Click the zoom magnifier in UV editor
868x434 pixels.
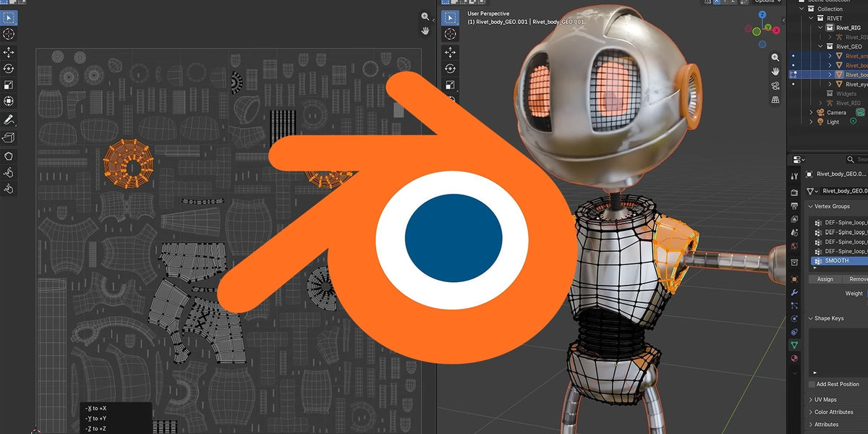[425, 16]
